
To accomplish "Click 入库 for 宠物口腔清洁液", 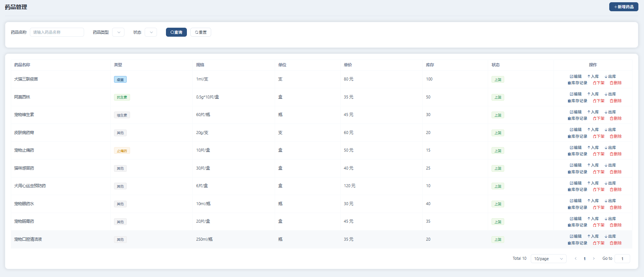I will [x=593, y=236].
